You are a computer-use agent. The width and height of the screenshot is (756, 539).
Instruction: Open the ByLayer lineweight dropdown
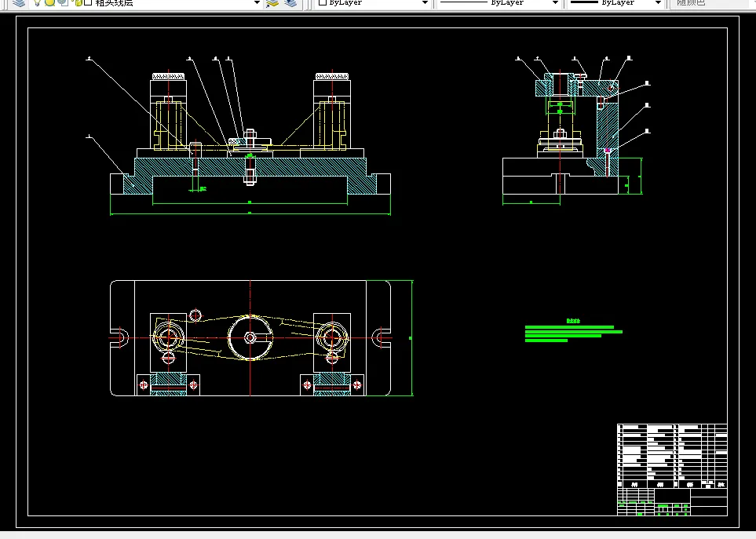tap(658, 2)
